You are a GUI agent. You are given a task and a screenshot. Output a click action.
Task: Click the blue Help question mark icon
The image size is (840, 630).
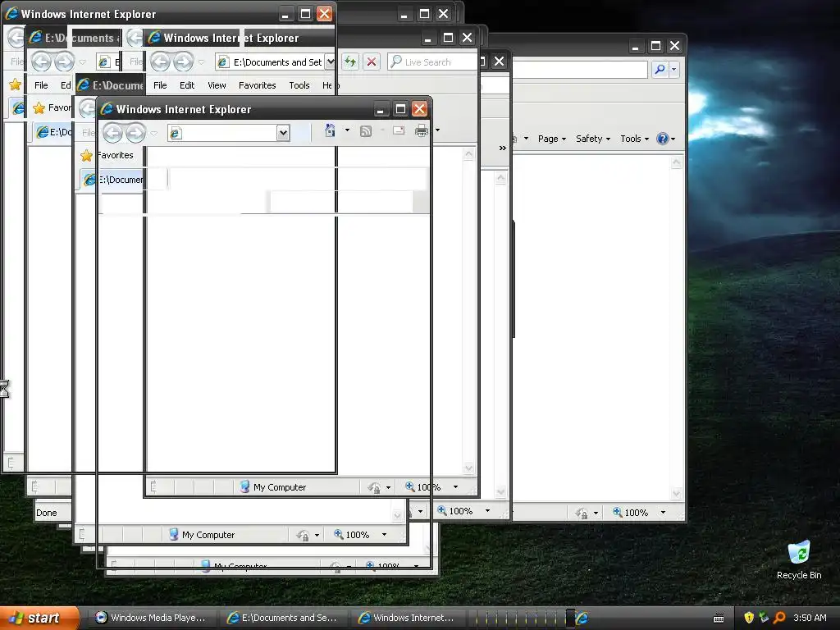click(x=663, y=139)
